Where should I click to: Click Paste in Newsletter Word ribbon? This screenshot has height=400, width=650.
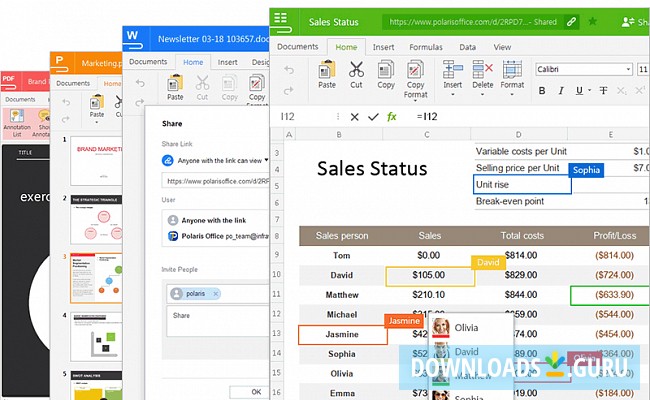coord(175,87)
